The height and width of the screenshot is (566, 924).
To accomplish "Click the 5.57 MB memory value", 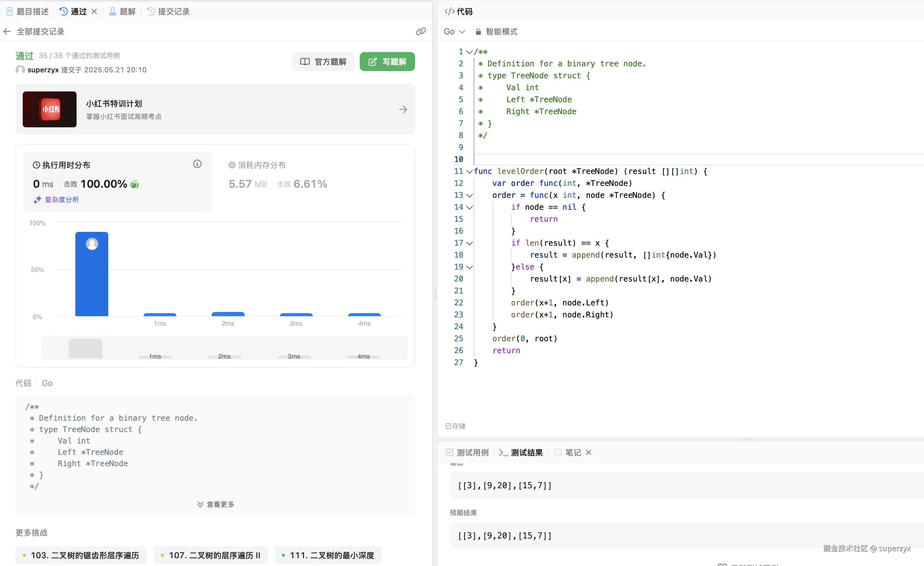I will tap(248, 184).
